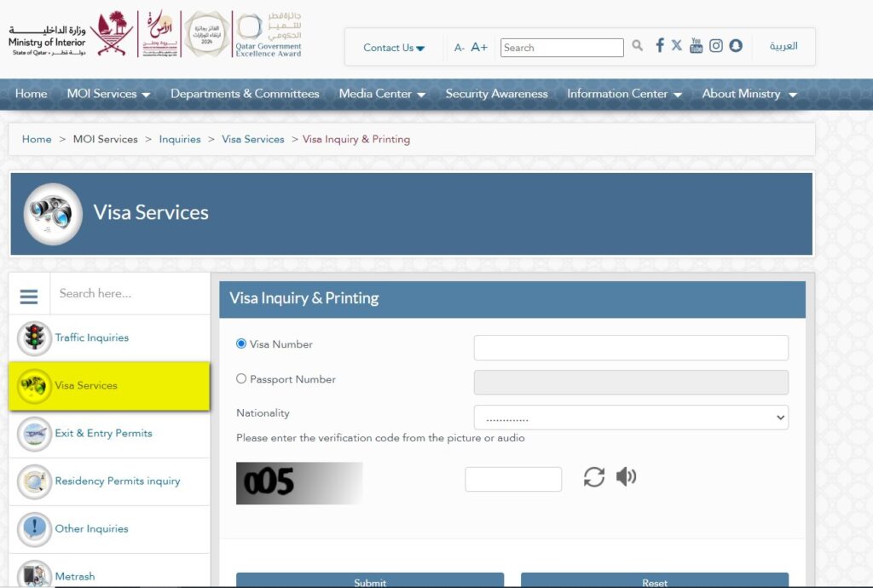Open the Nationality dropdown

pos(631,417)
